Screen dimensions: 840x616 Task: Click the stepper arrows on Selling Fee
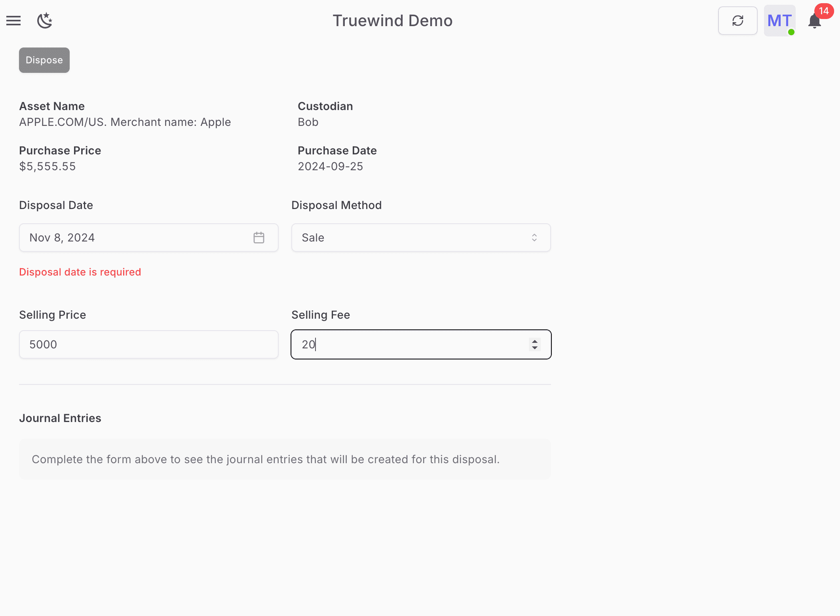[x=534, y=344]
